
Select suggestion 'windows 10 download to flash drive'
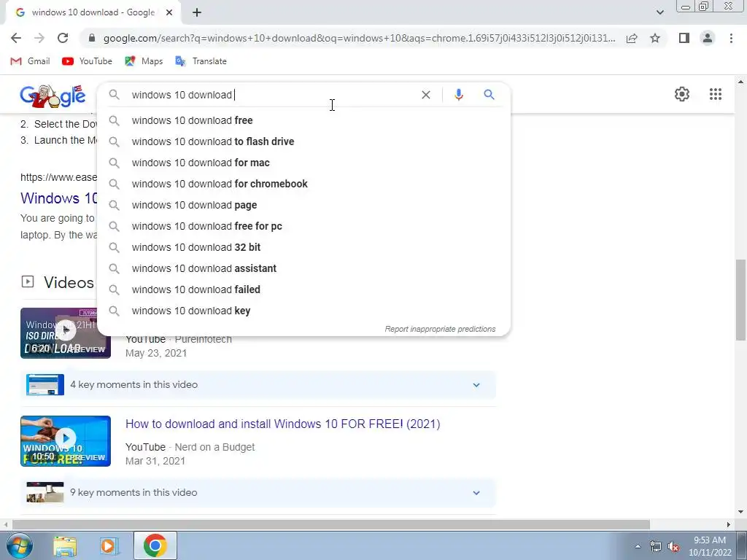click(304, 141)
